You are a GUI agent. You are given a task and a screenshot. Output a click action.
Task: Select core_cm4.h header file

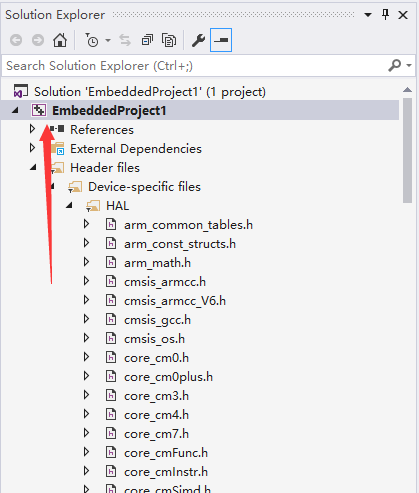point(156,415)
